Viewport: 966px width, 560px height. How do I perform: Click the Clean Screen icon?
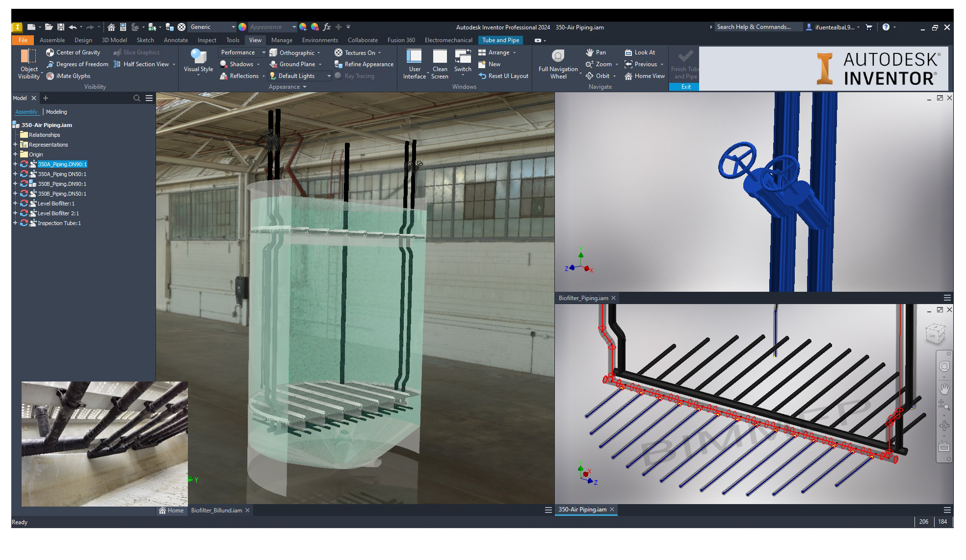[440, 57]
